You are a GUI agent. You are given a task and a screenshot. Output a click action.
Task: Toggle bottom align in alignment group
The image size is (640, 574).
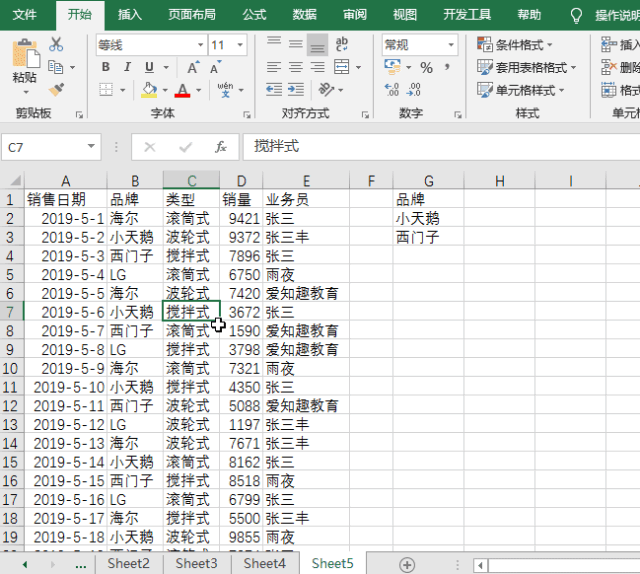tap(317, 44)
